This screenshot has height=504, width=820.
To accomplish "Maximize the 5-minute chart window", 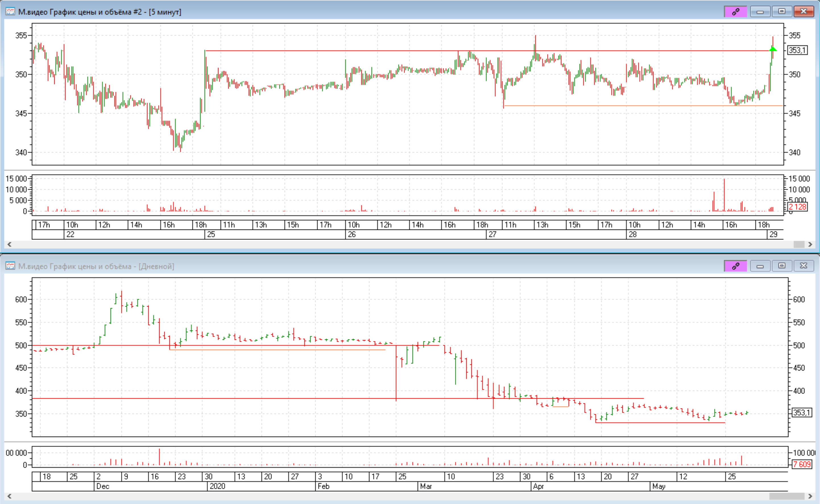I will tap(782, 12).
